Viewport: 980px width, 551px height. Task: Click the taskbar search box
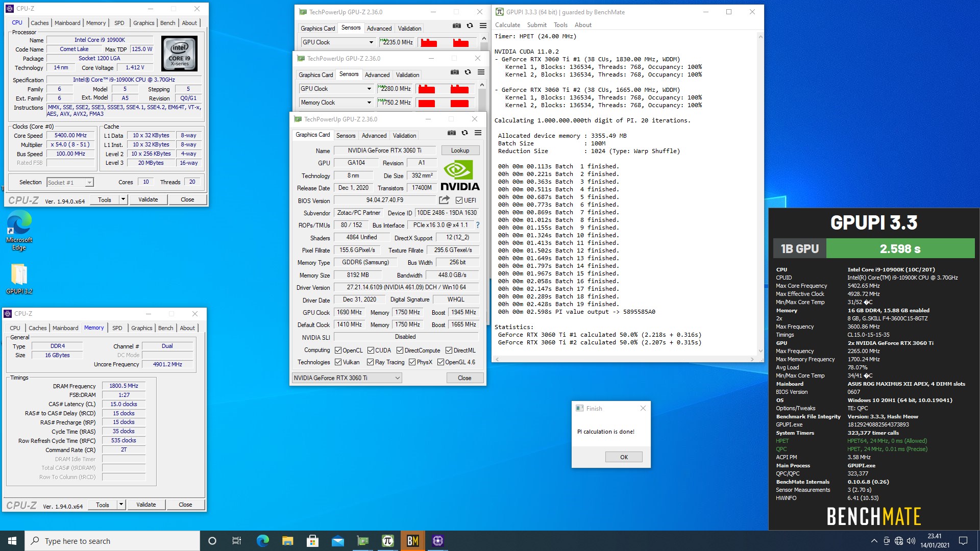(112, 541)
